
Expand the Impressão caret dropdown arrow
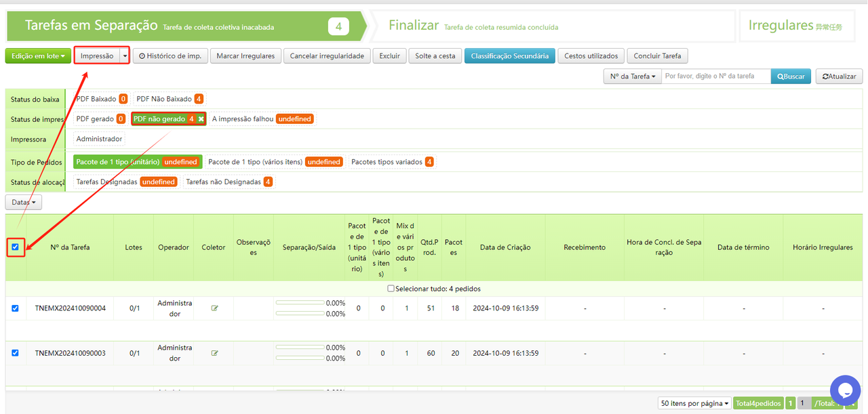point(125,56)
